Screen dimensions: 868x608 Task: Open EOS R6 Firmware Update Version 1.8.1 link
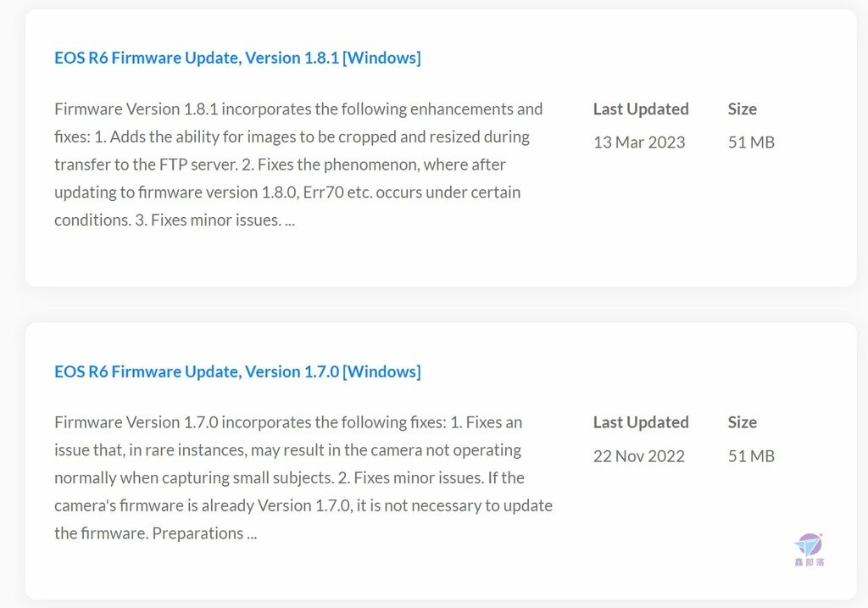pos(237,58)
